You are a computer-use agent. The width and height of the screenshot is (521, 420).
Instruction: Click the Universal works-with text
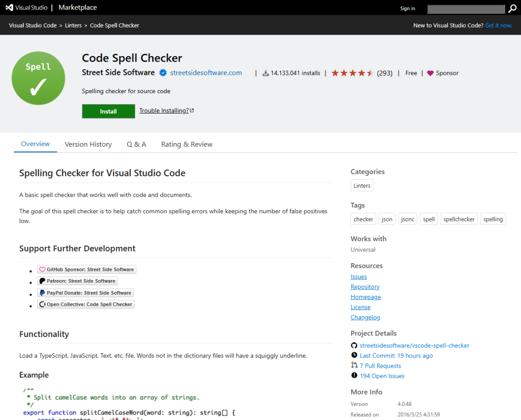click(x=363, y=250)
